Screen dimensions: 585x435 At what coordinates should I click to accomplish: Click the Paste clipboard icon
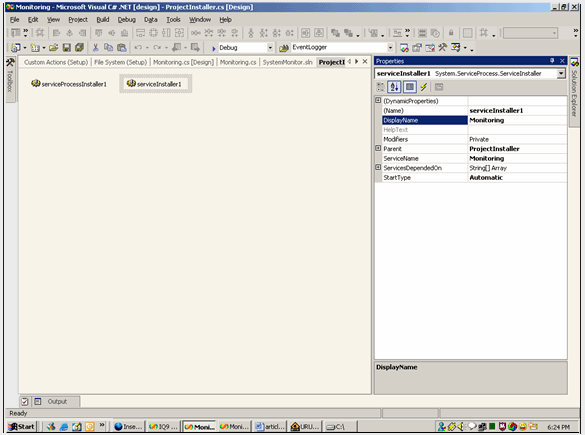tap(122, 47)
